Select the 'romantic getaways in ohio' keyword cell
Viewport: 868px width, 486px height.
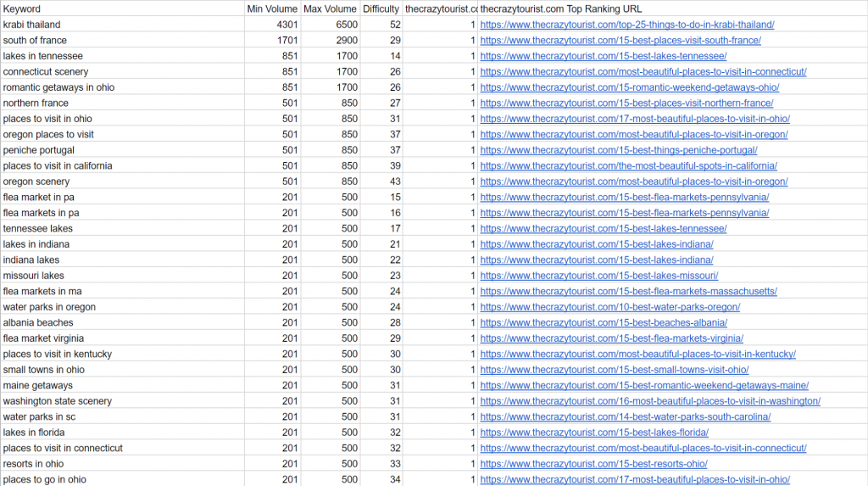(122, 87)
